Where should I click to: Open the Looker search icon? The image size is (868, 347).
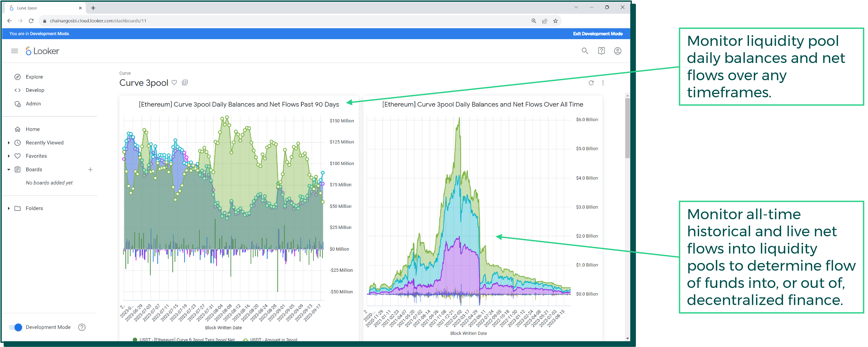(585, 51)
